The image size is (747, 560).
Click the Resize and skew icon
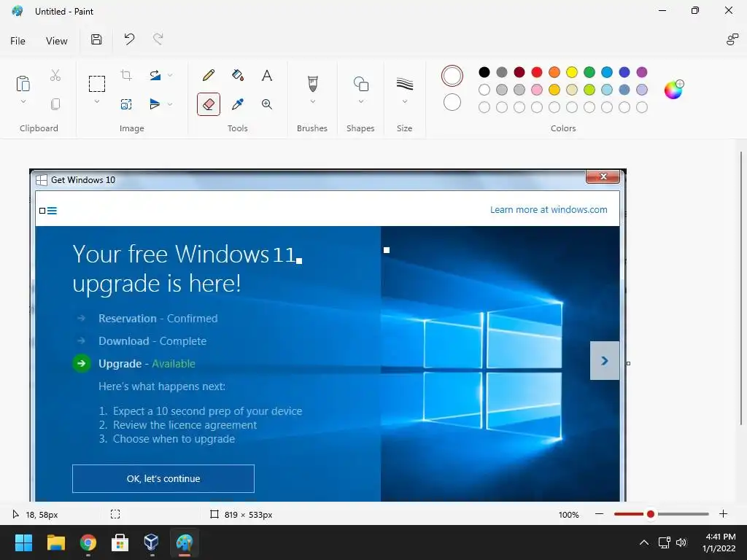(126, 104)
